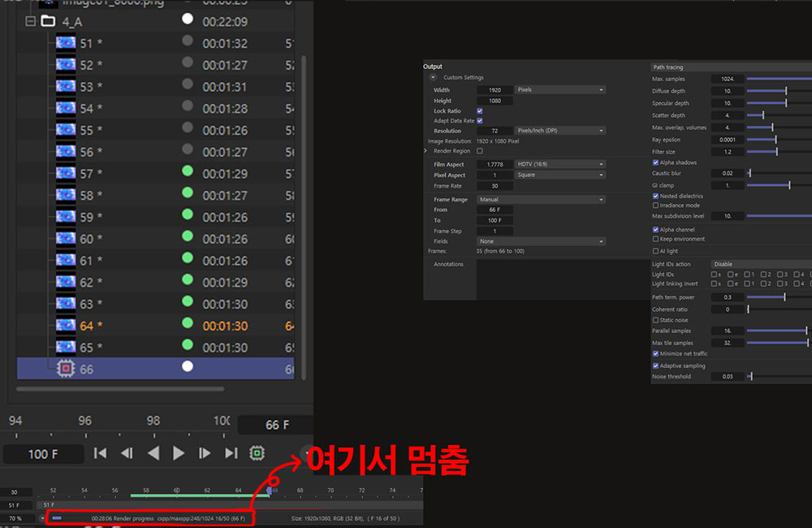Collapse the 4_A folder tree
The height and width of the screenshot is (528, 812).
31,21
